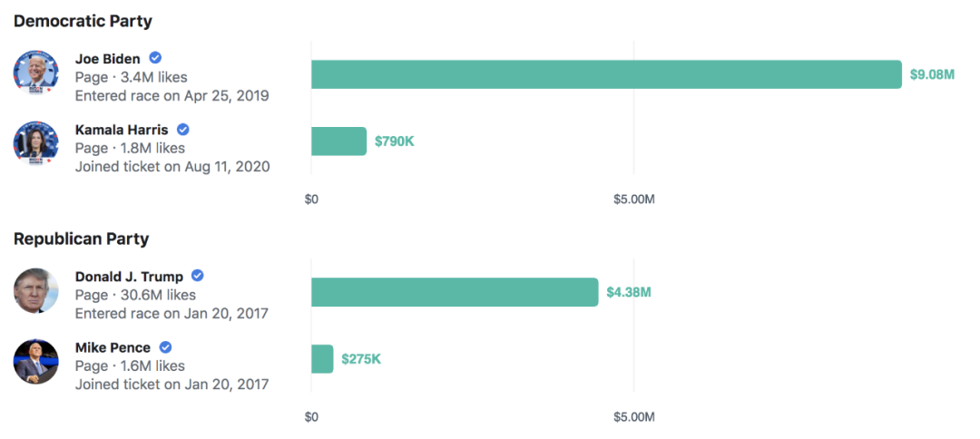Select Donald Trump's $4.38M spending bar
Viewport: 980px width, 439px height.
(455, 292)
